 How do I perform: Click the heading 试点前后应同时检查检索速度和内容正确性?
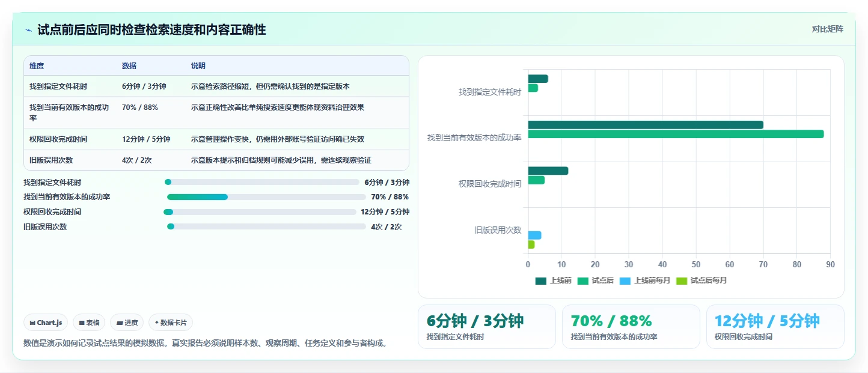click(x=151, y=30)
